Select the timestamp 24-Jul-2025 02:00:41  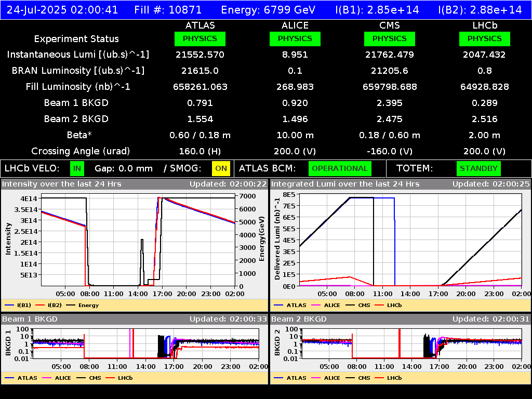coord(62,10)
